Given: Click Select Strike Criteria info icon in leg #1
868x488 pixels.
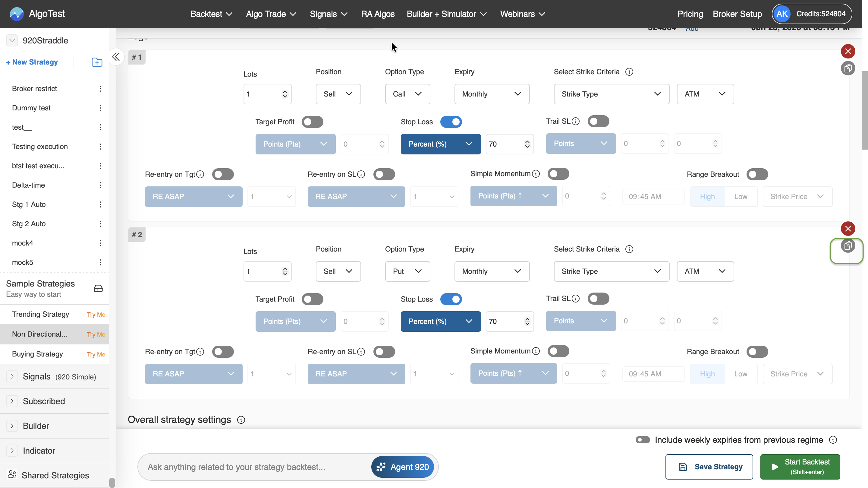Looking at the screenshot, I should pos(629,72).
